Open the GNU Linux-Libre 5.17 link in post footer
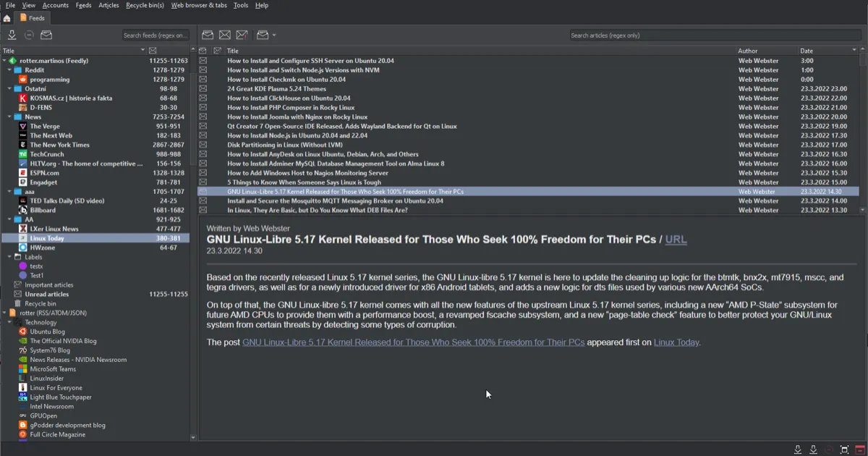The width and height of the screenshot is (868, 456). pyautogui.click(x=414, y=342)
